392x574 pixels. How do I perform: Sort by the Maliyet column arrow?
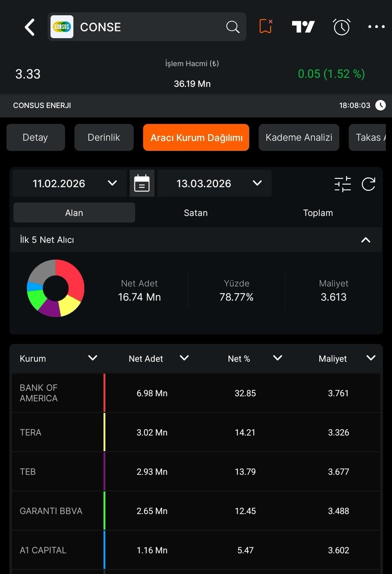[x=371, y=358]
